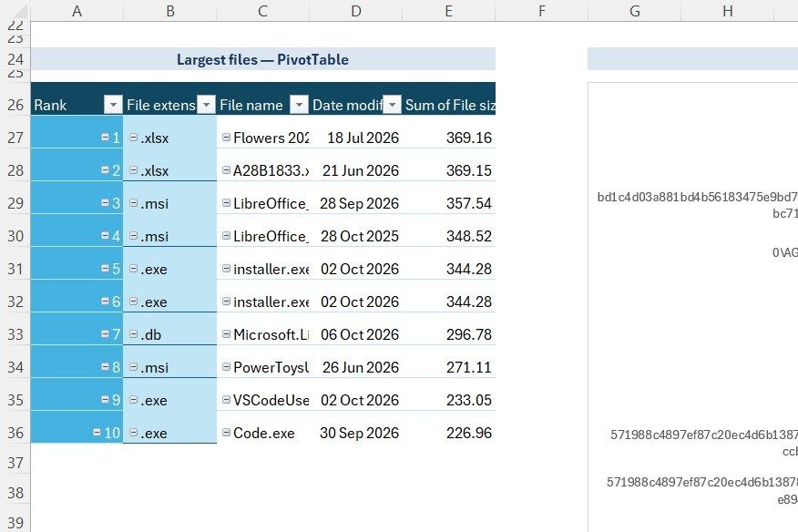
Task: Select the column F header
Action: coord(541,11)
